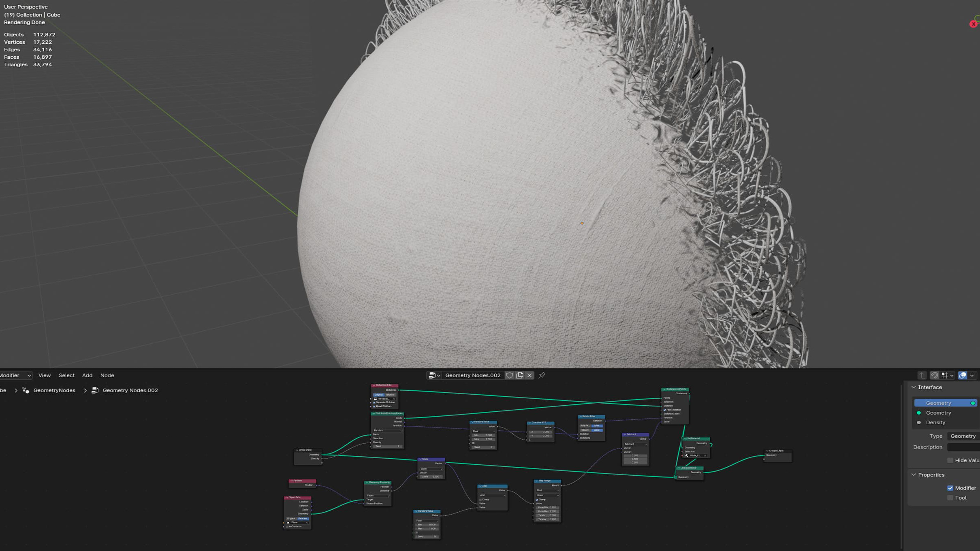Collapse the Distribute Points on Faces node

click(x=374, y=414)
